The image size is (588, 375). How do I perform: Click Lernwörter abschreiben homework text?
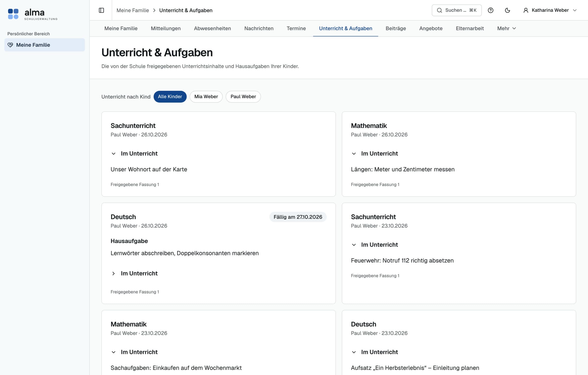point(184,253)
